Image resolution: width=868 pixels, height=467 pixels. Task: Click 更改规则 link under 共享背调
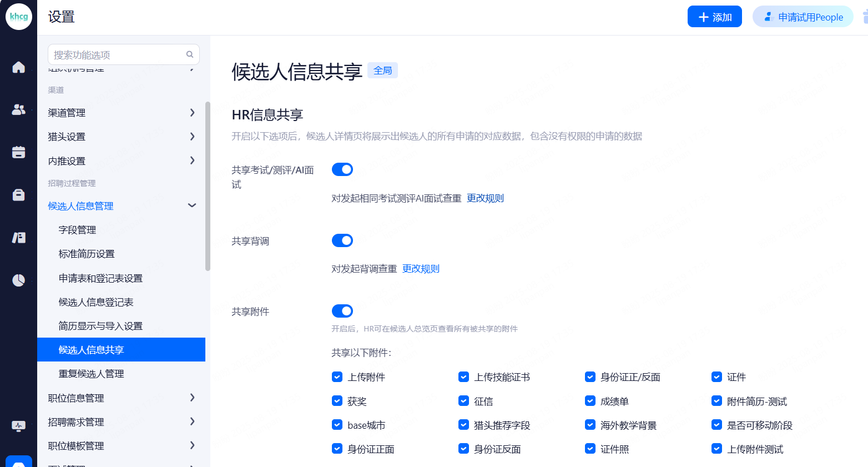[421, 269]
